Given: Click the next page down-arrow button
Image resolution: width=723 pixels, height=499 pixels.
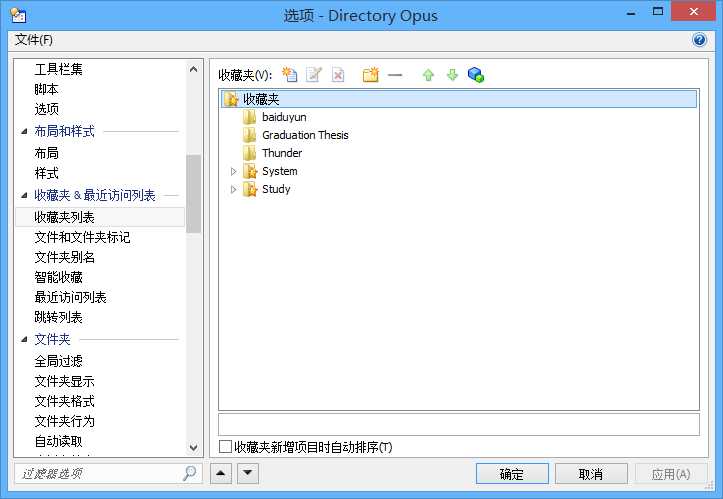Looking at the screenshot, I should coord(248,473).
